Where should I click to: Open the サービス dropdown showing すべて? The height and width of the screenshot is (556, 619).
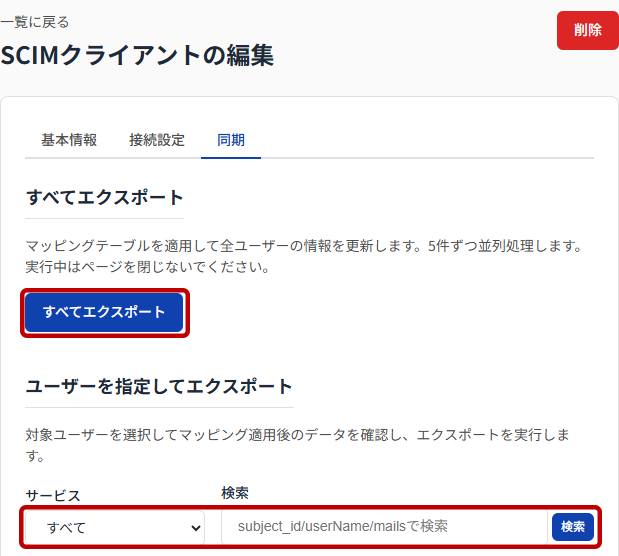tap(114, 527)
